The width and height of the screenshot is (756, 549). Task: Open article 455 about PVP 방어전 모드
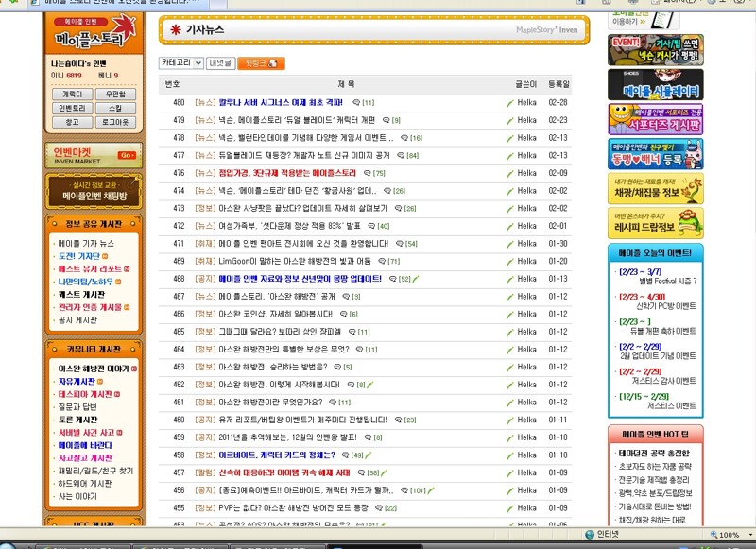coord(293,508)
